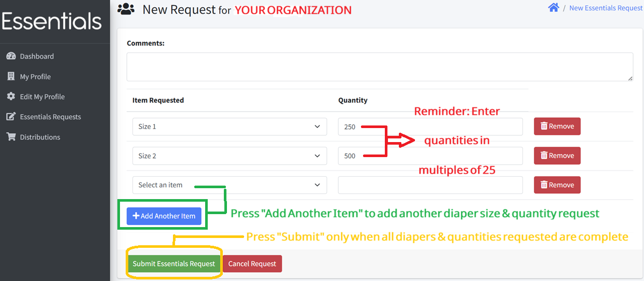Viewport: 644px width, 281px height.
Task: Focus the quantity field showing 250
Action: [430, 127]
